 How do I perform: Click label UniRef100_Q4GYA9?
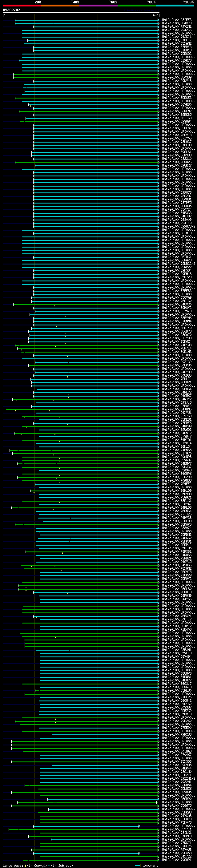177,372
